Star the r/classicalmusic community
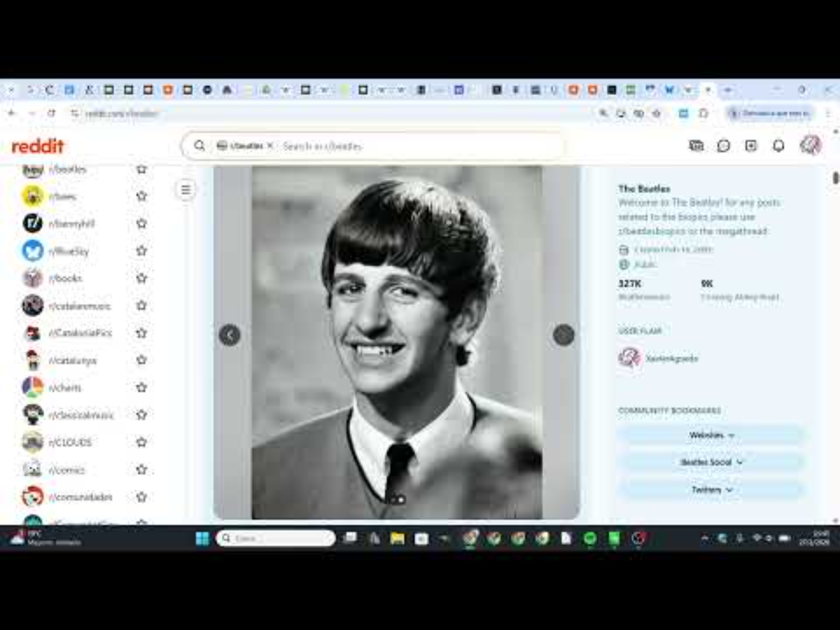 [142, 415]
